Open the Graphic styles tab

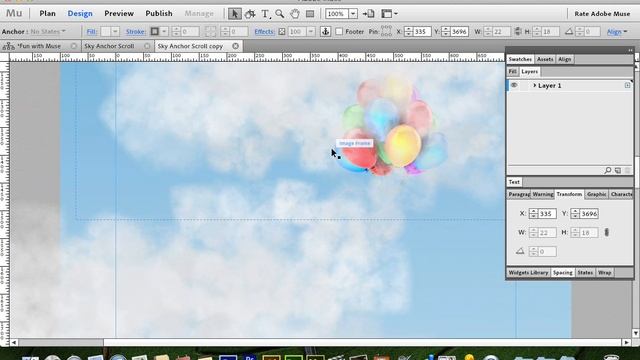[596, 194]
